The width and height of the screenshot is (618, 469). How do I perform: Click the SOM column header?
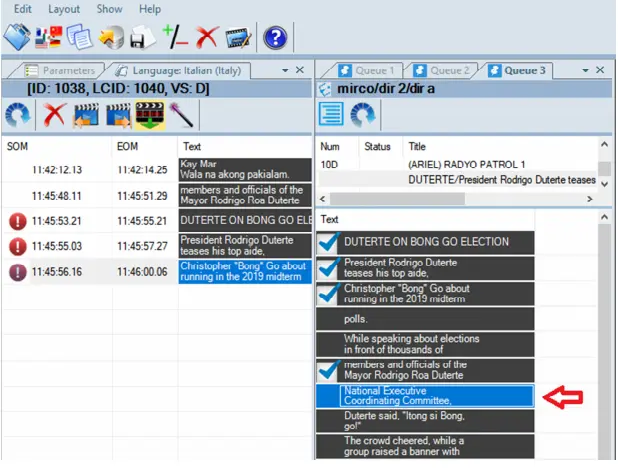tap(18, 146)
